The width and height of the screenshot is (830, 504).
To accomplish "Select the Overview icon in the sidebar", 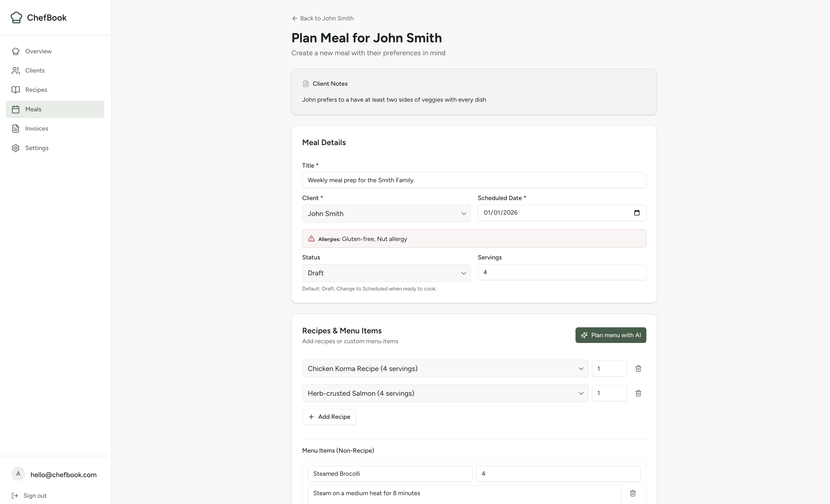I will (16, 51).
